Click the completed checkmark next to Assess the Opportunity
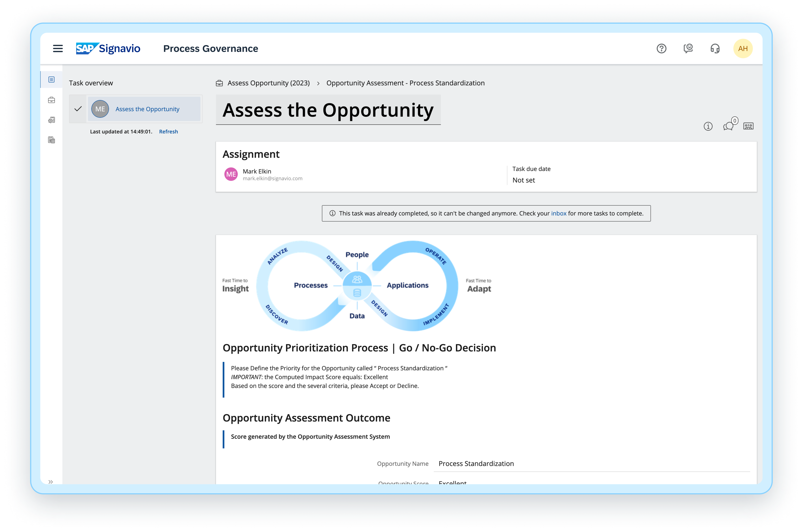Viewport: 803px width, 532px height. click(78, 109)
